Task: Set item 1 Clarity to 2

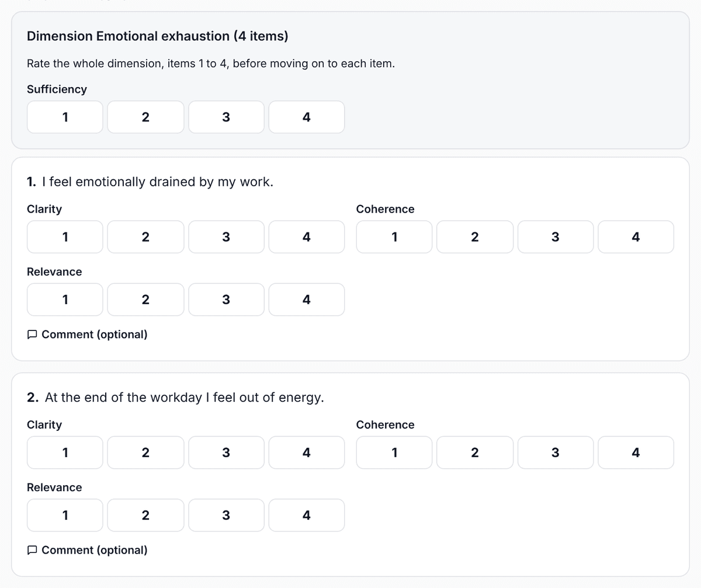Action: (x=145, y=236)
